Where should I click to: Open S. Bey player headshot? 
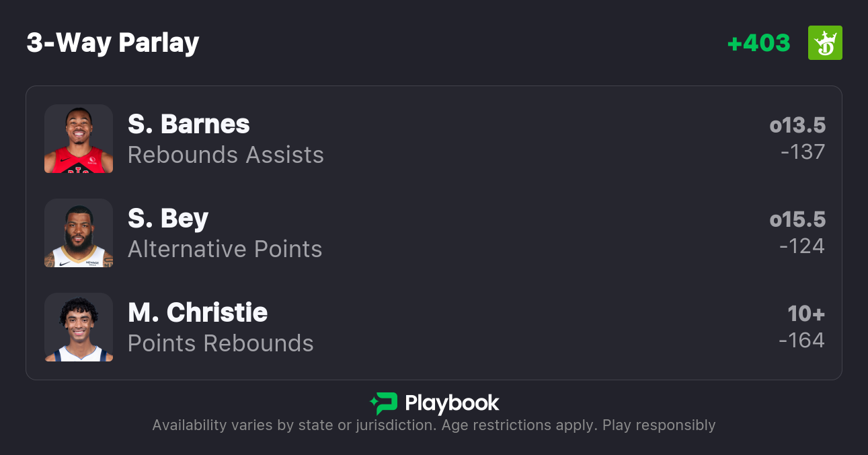tap(79, 233)
